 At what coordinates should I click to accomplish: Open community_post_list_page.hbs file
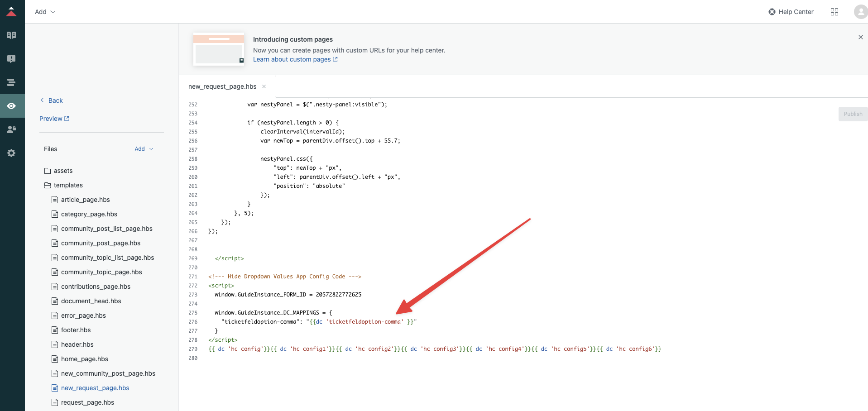pos(102,229)
